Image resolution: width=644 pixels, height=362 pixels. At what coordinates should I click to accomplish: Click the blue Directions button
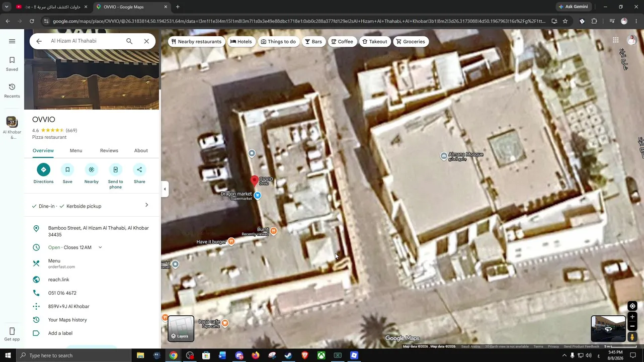tap(43, 170)
